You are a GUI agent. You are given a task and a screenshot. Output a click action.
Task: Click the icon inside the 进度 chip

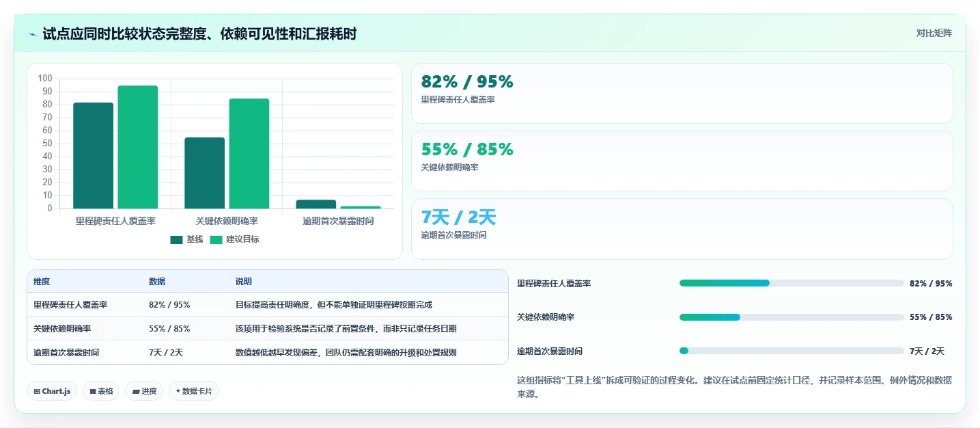pyautogui.click(x=135, y=391)
